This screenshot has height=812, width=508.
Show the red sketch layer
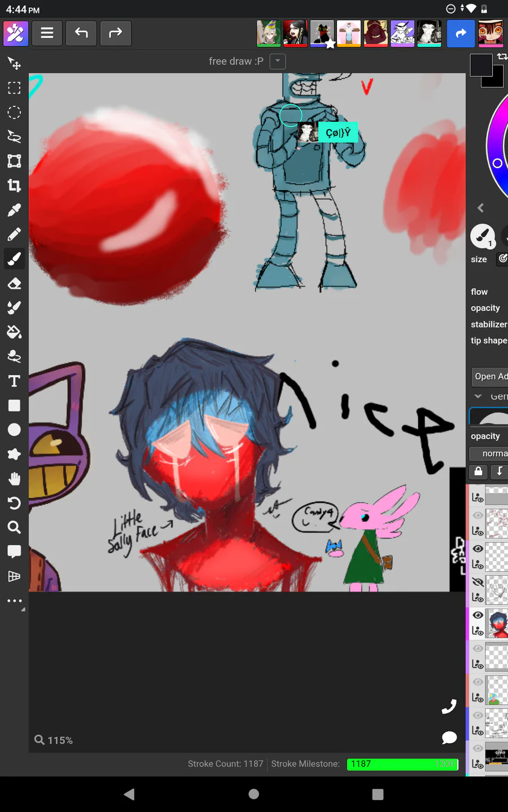[478, 515]
